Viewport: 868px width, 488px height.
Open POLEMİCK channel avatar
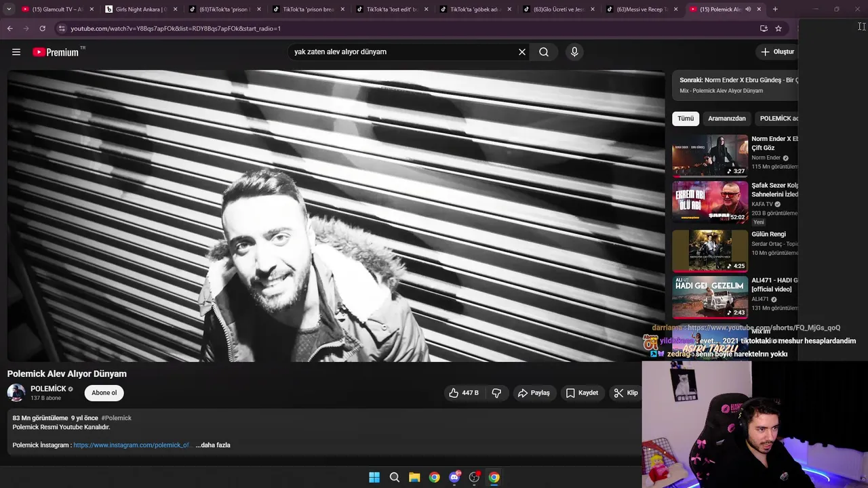[x=16, y=392]
